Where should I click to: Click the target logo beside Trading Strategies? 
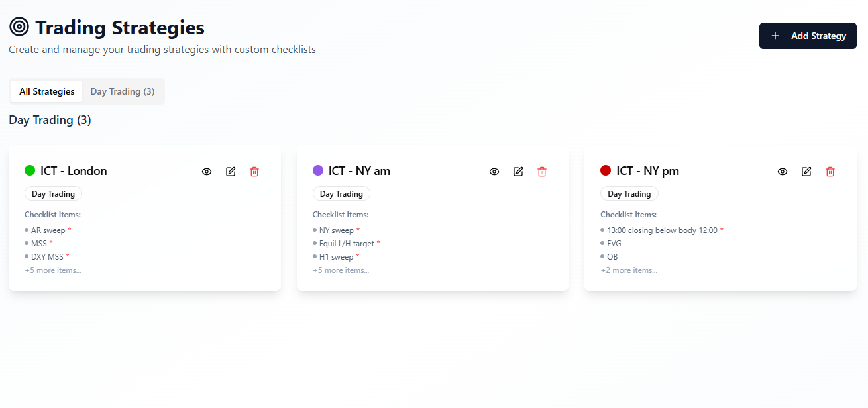[19, 27]
